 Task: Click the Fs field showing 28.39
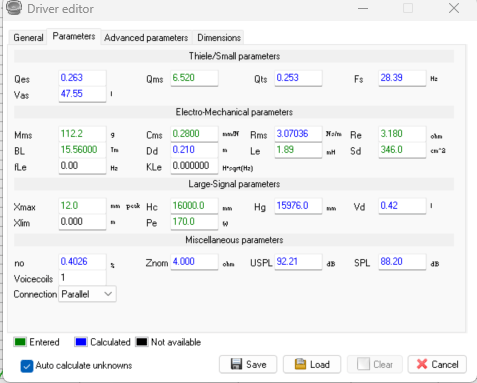coord(402,78)
